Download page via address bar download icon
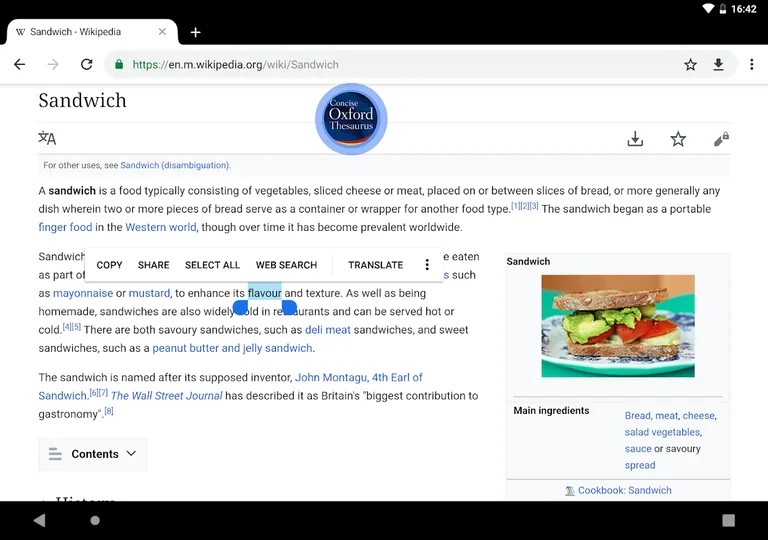Viewport: 768px width, 540px height. 719,64
